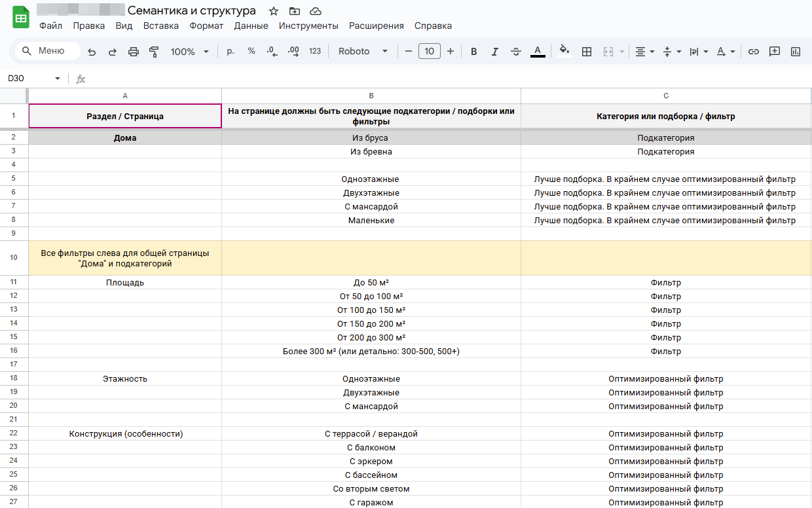Increase font size with plus button
812x508 pixels.
click(x=451, y=51)
